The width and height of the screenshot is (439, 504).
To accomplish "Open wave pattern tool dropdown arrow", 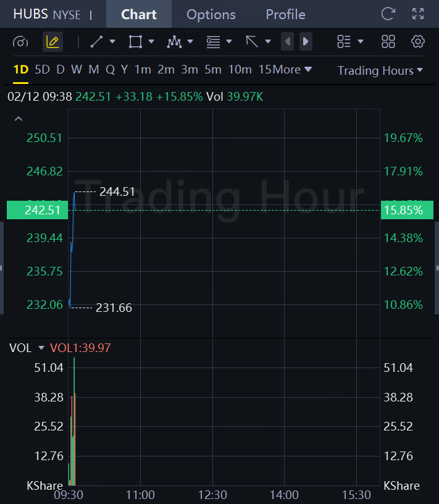I will (x=190, y=41).
